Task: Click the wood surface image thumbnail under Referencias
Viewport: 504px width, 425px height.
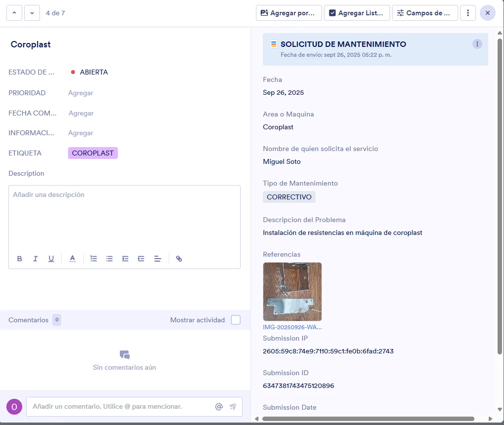Action: (x=292, y=291)
